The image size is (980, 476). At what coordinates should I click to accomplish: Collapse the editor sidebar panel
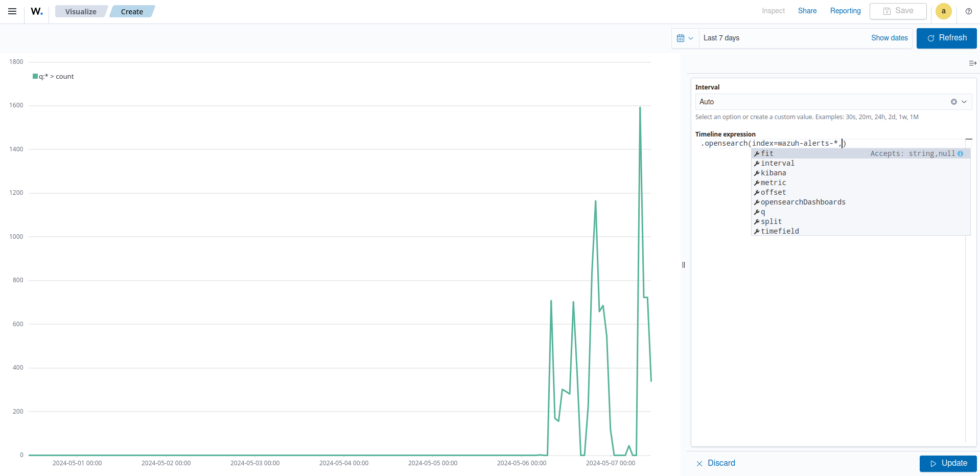tap(972, 63)
